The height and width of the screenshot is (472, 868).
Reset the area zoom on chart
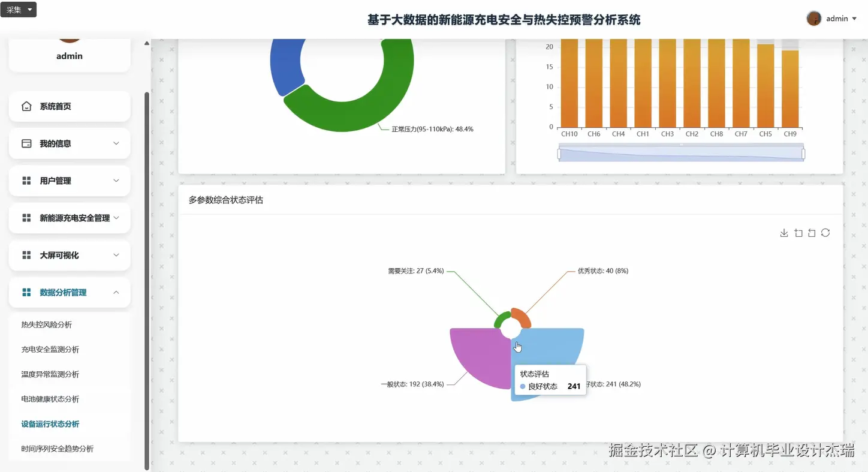point(812,233)
